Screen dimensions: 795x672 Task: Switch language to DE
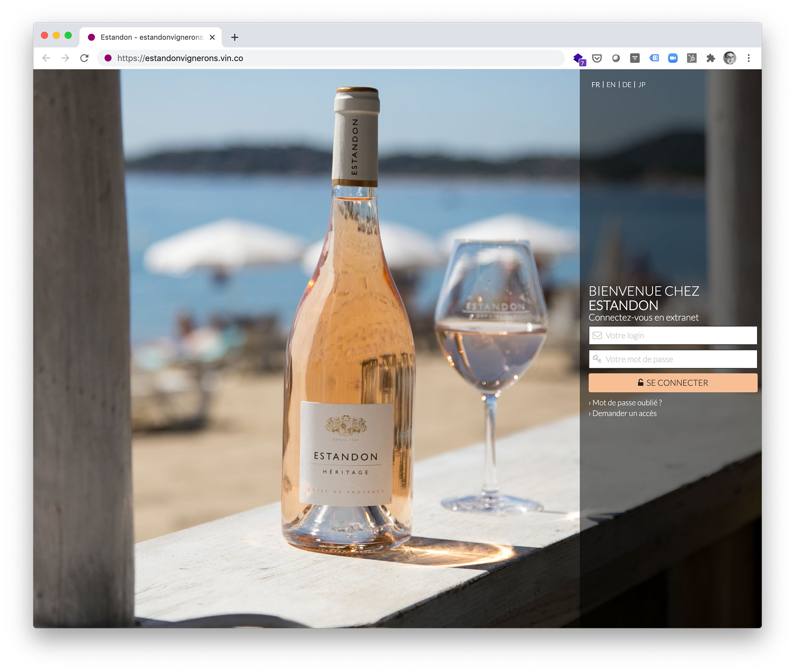[x=627, y=85]
